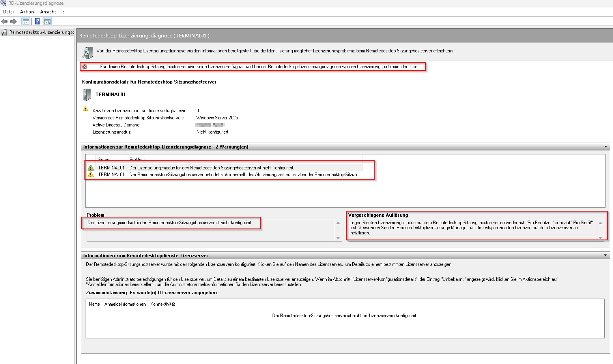Click the Back arrow in the toolbar
Viewport: 613px width, 364px height.
[4, 21]
